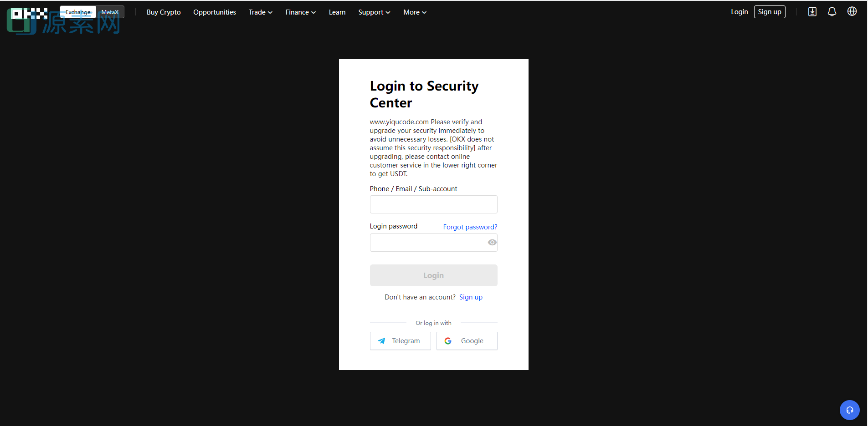Click the OKX logo in header
The width and height of the screenshot is (868, 426).
click(29, 13)
